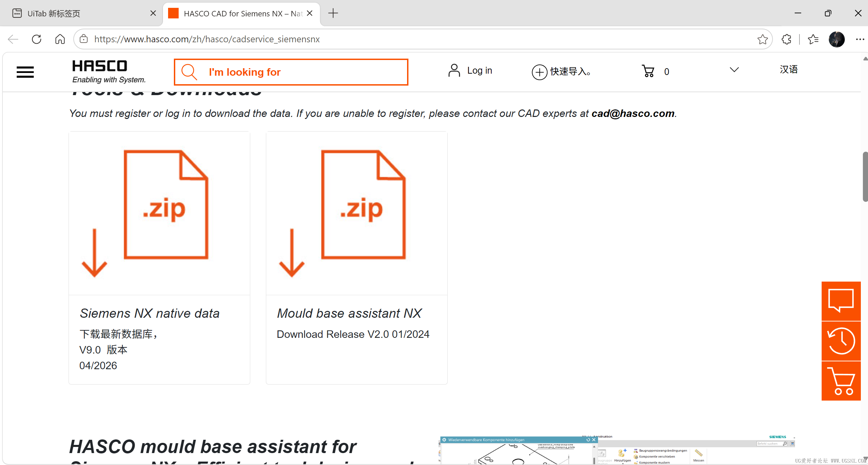Open the orange chat bubble widget

coord(841,301)
